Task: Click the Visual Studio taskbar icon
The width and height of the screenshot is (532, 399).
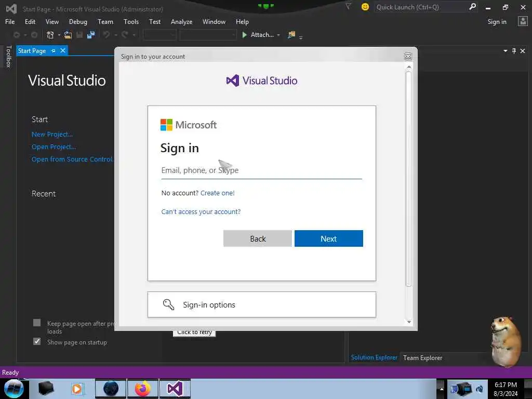Action: tap(175, 389)
